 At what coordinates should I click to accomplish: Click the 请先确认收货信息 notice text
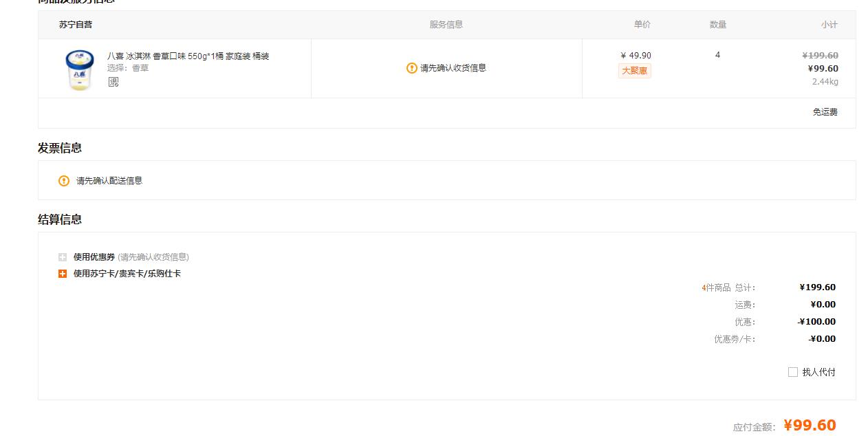click(x=453, y=68)
